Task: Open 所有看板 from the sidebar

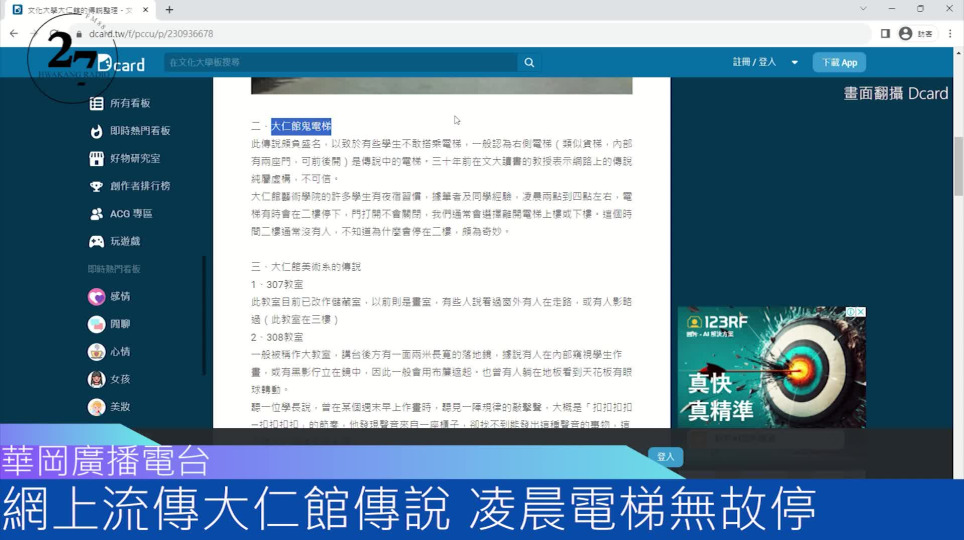Action: [129, 103]
